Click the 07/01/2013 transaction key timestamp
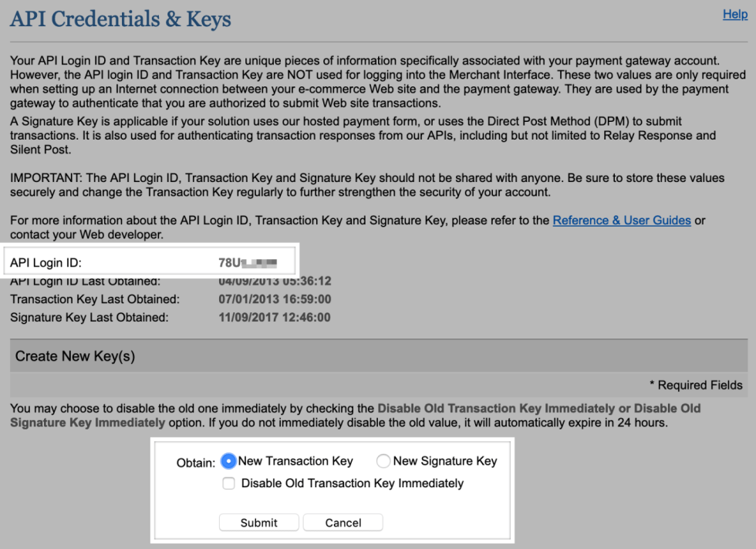The height and width of the screenshot is (549, 756). [275, 299]
